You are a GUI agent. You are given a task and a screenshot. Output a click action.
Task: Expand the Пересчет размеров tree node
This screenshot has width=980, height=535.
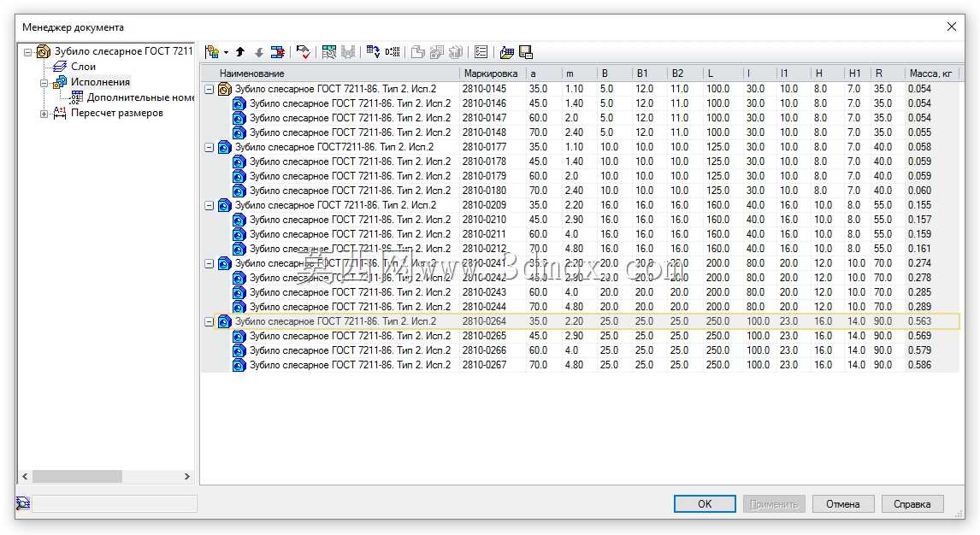44,115
